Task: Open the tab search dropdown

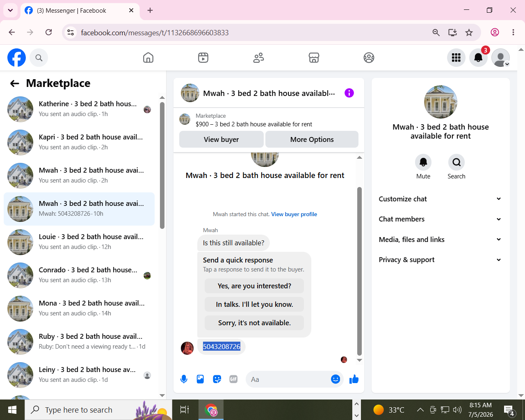Action: [x=10, y=10]
